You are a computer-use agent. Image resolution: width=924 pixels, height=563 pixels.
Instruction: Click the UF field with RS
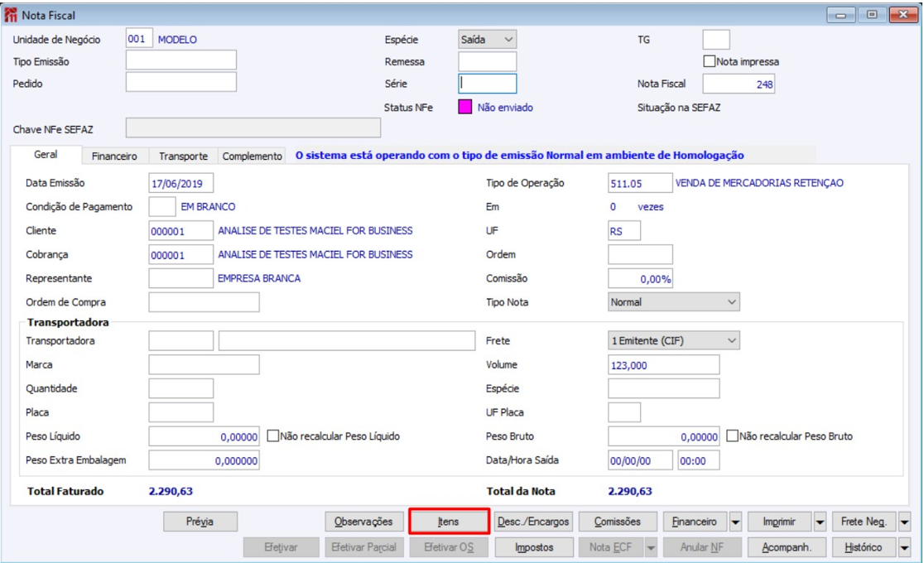[624, 230]
